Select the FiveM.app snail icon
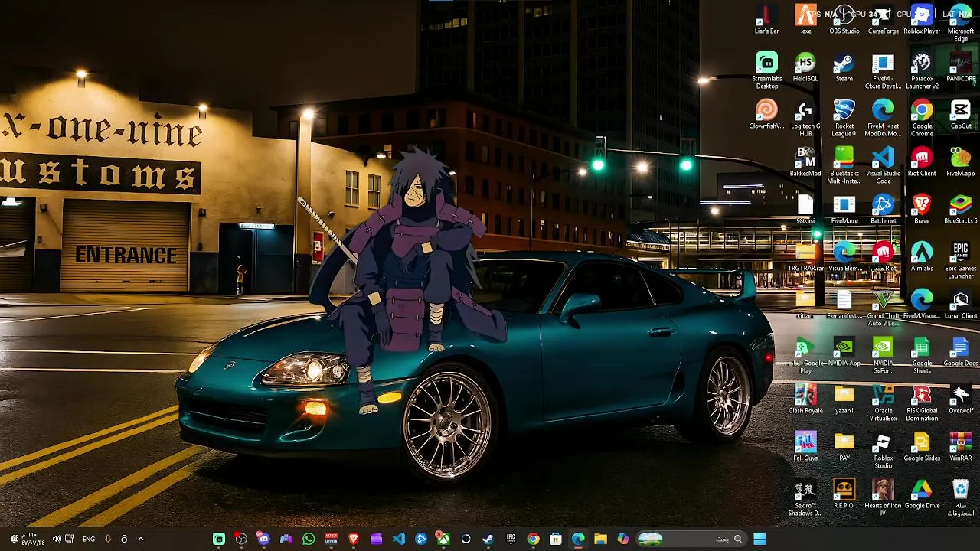This screenshot has height=551, width=980. pyautogui.click(x=961, y=162)
